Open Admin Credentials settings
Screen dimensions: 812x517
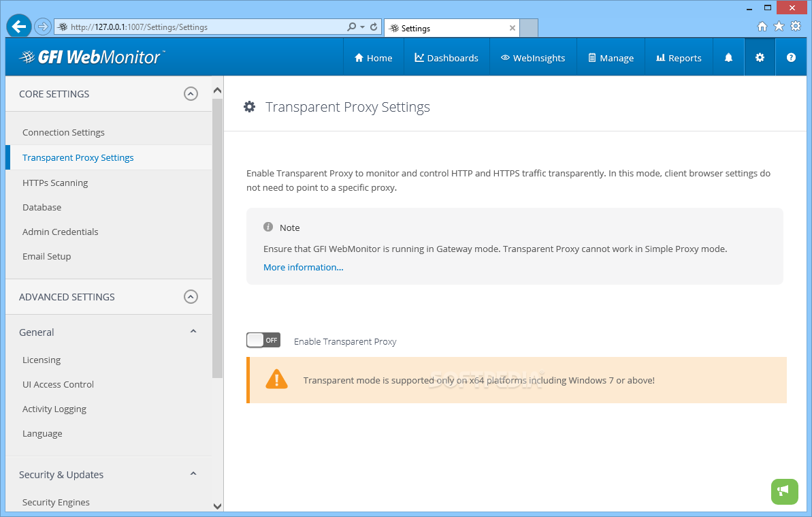point(60,232)
